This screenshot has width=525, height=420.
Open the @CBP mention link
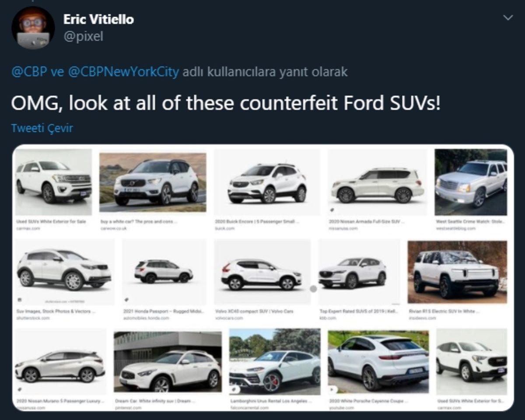[29, 72]
